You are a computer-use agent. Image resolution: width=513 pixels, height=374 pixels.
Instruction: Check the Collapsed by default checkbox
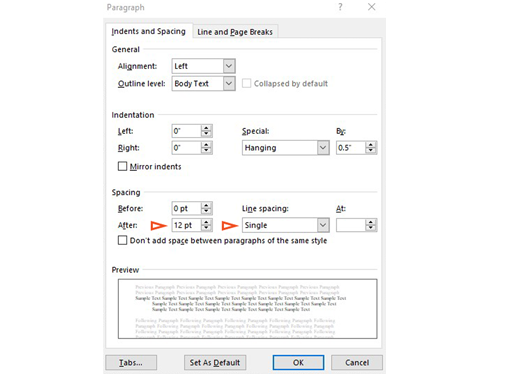coord(246,83)
